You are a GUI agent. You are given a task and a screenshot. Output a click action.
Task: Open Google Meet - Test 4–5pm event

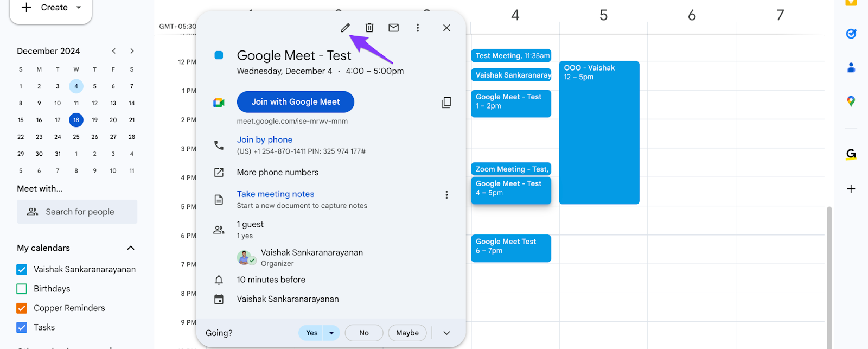[x=511, y=191]
